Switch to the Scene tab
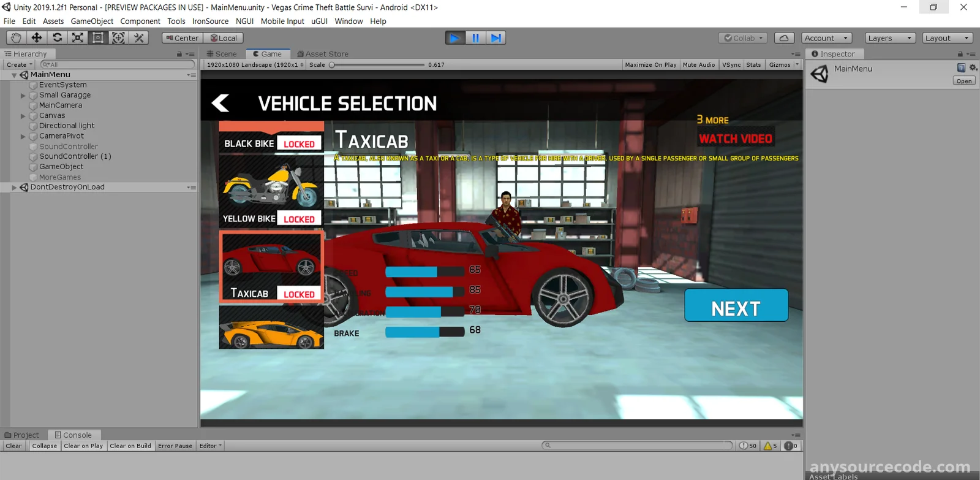This screenshot has height=480, width=980. pos(222,54)
